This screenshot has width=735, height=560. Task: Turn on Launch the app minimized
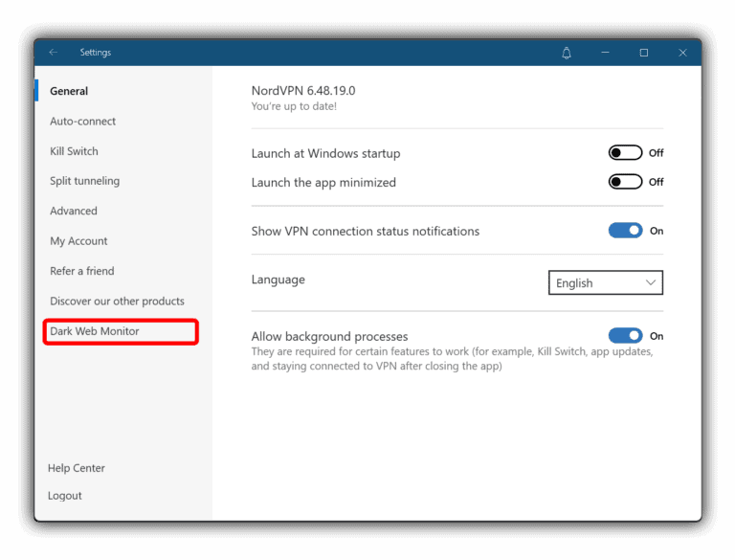point(625,182)
